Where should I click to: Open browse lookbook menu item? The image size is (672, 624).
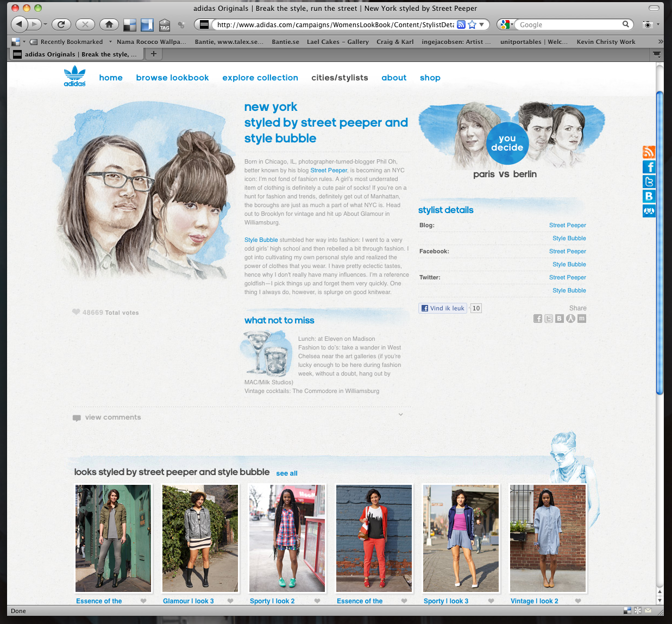click(172, 78)
